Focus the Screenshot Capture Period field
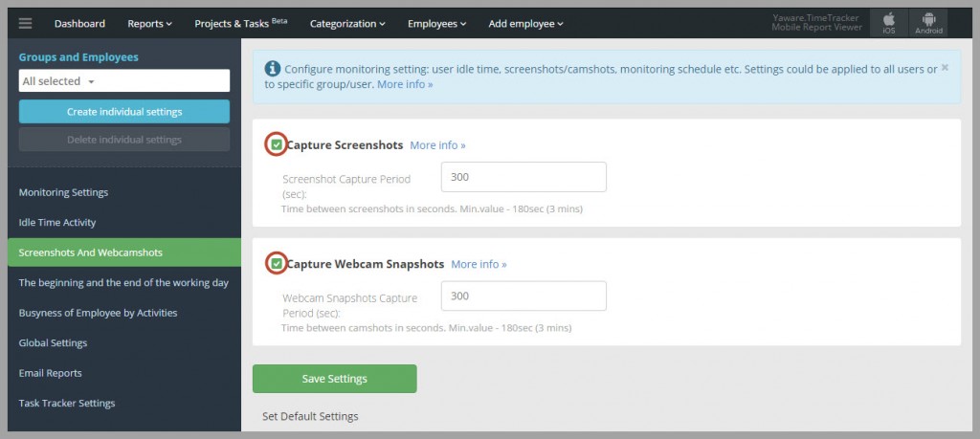 523,177
